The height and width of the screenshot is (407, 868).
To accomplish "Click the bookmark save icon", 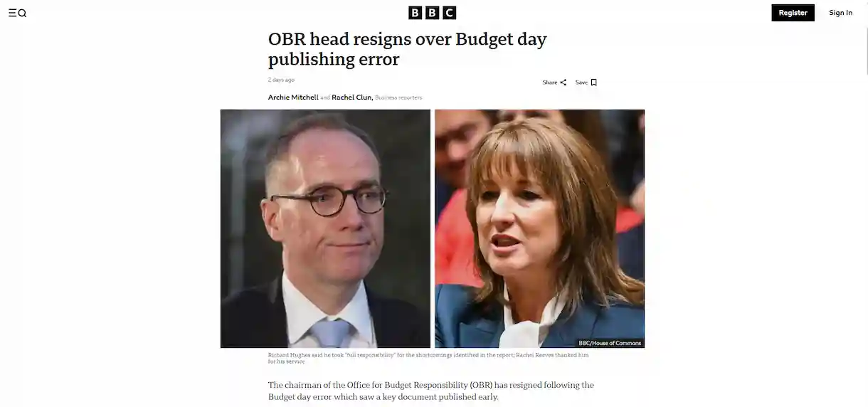I will coord(594,83).
